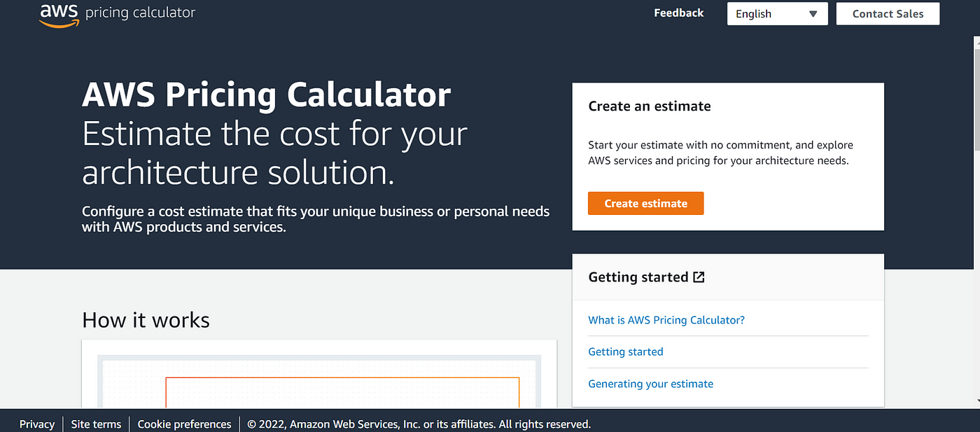Image resolution: width=980 pixels, height=432 pixels.
Task: Click the AWS logo icon
Action: [x=59, y=14]
